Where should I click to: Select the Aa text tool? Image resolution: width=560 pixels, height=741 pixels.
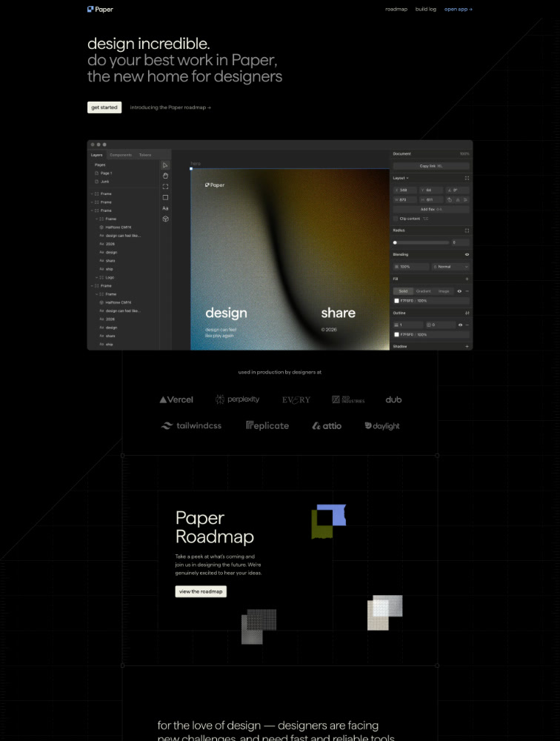(165, 208)
